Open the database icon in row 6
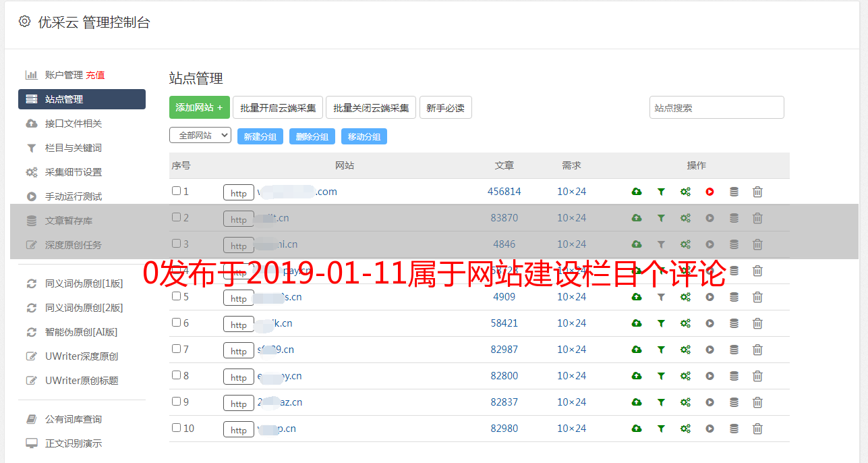The image size is (868, 463). click(734, 323)
